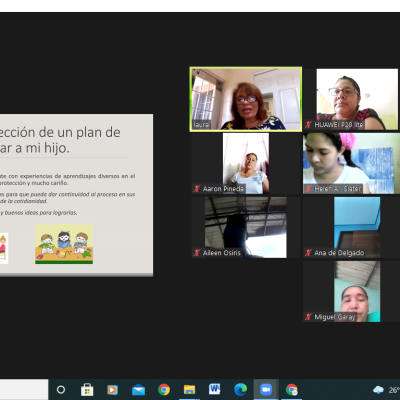
Task: Click the 'Ana de Delgado' name label
Action: pyautogui.click(x=339, y=253)
